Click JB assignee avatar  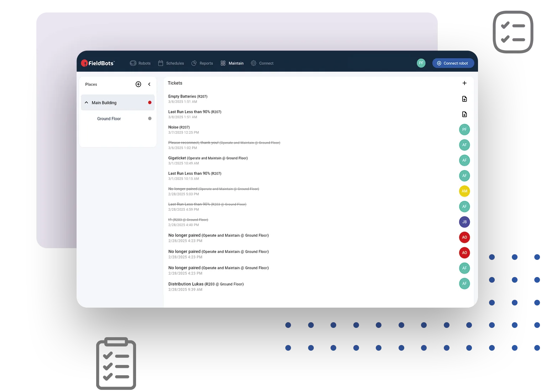[464, 222]
